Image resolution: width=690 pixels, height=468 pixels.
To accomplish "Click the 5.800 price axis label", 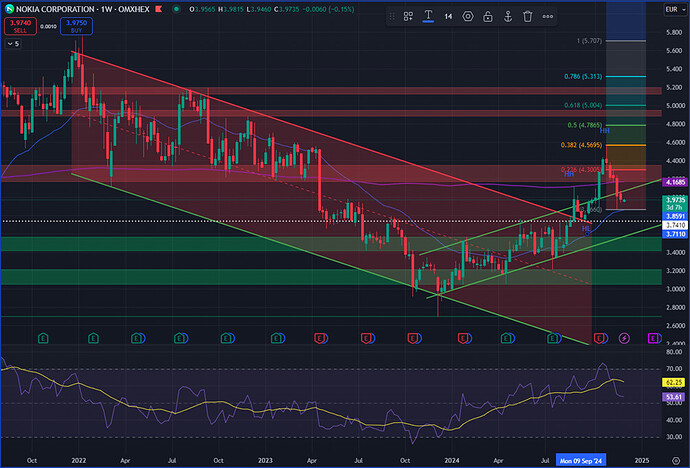I will (674, 33).
